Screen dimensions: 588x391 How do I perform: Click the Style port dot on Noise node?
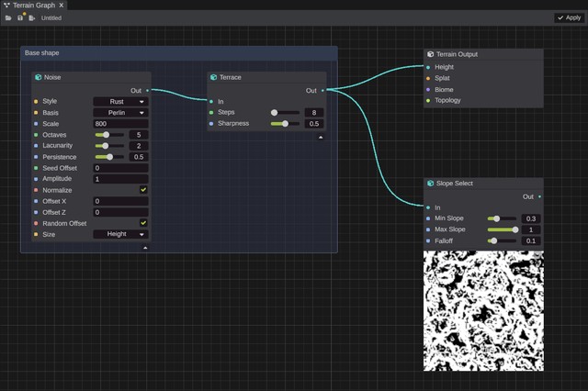pyautogui.click(x=36, y=102)
